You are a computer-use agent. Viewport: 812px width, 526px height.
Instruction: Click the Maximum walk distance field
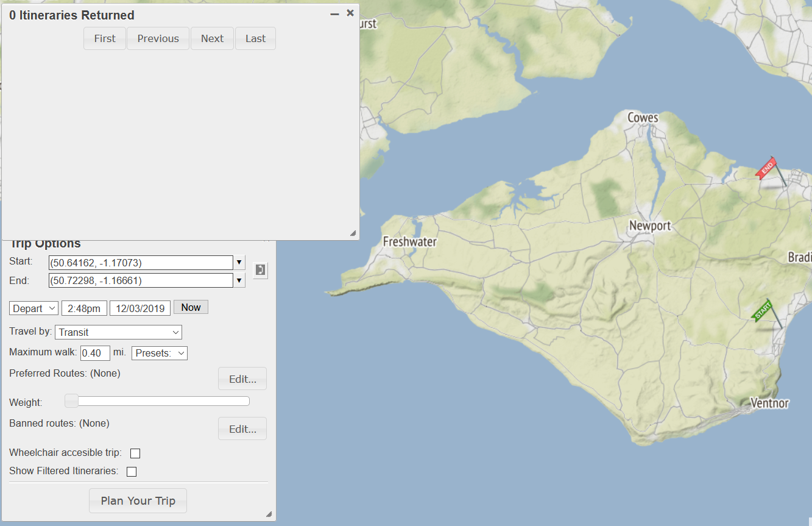[x=95, y=353]
